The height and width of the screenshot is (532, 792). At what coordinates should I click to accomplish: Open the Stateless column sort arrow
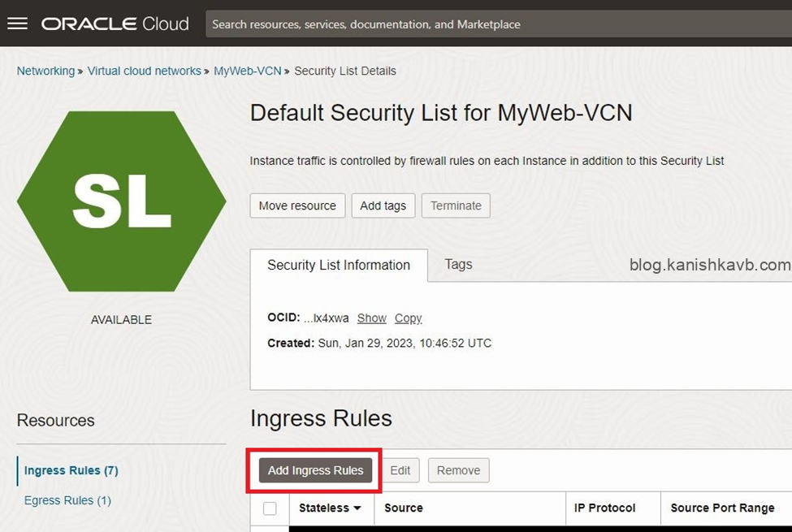click(x=357, y=508)
